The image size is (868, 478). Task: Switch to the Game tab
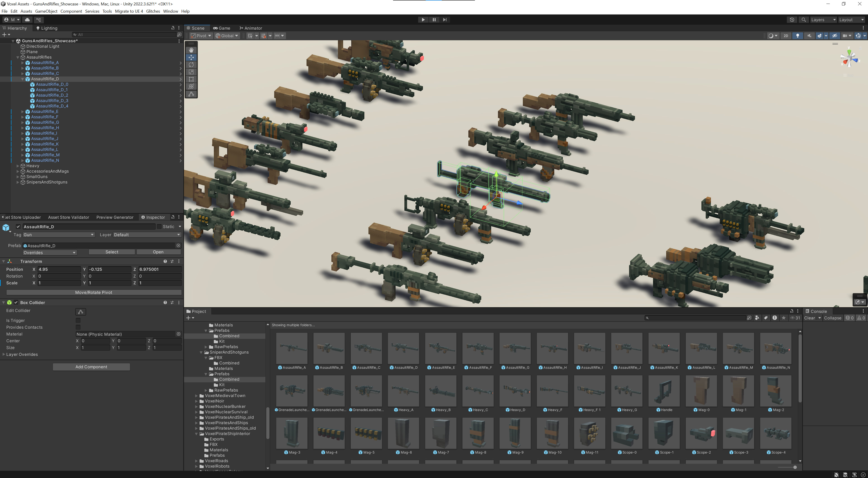(222, 28)
